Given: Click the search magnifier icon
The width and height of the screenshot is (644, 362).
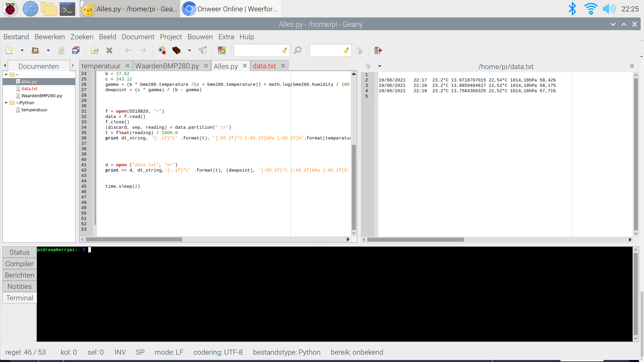Looking at the screenshot, I should point(298,50).
